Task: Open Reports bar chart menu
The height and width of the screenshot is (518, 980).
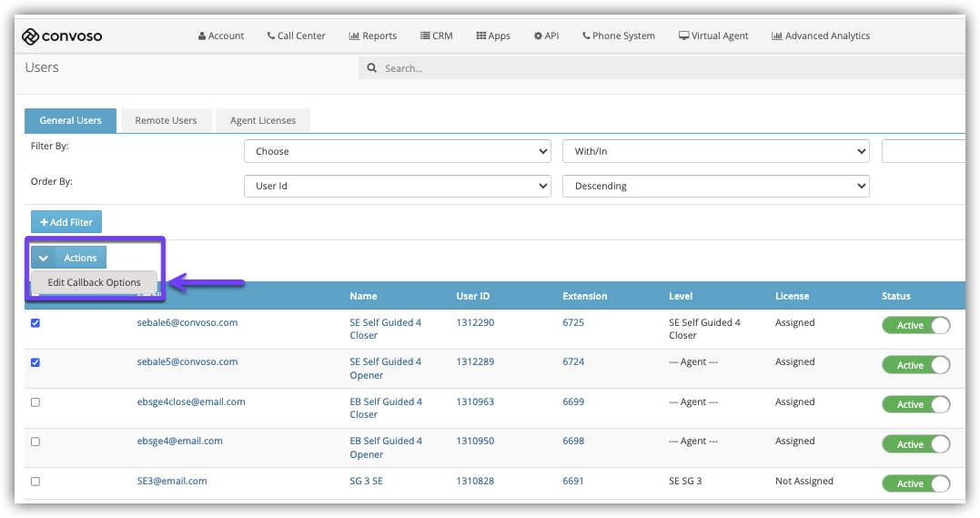Action: pyautogui.click(x=372, y=36)
